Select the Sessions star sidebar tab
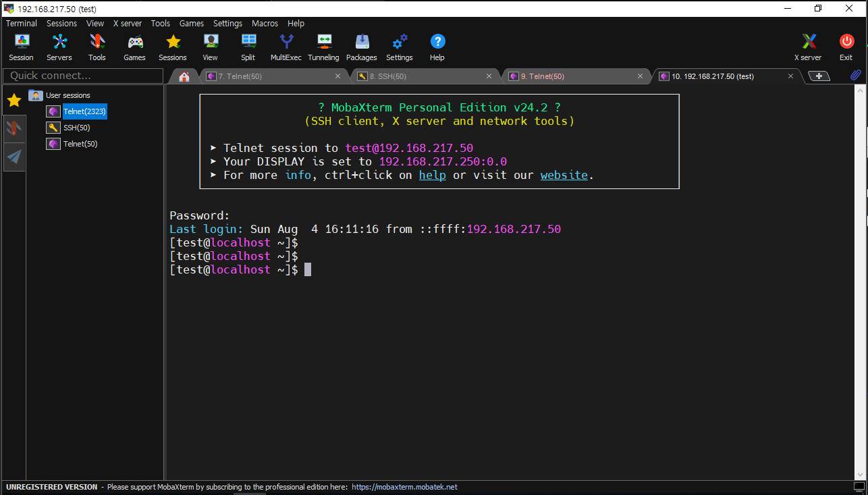868x495 pixels. click(14, 101)
